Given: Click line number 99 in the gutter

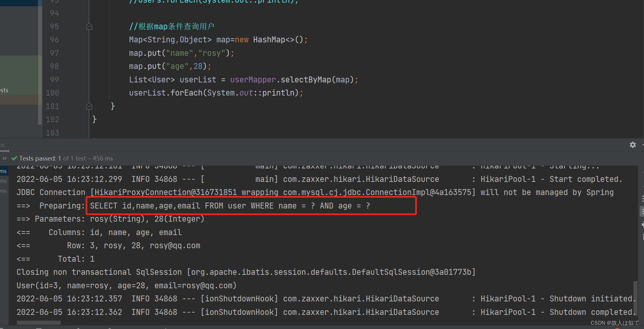Looking at the screenshot, I should pyautogui.click(x=54, y=80).
